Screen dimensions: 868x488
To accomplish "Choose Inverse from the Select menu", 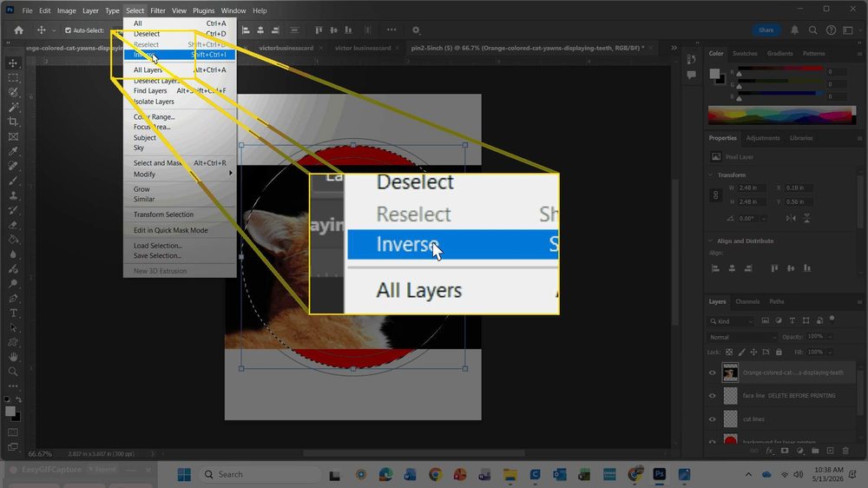I will click(x=180, y=55).
